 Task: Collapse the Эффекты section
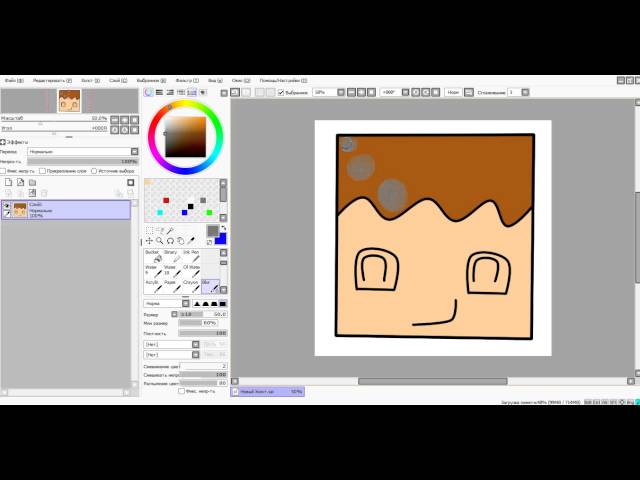tap(3, 142)
